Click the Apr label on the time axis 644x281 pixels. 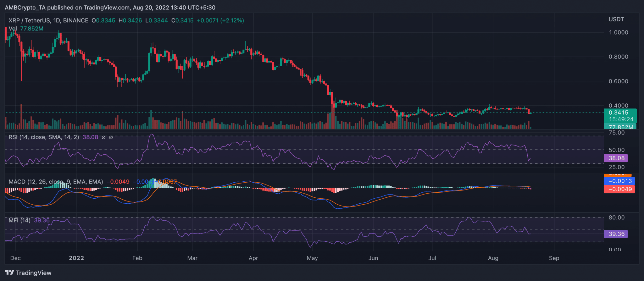[x=253, y=258]
